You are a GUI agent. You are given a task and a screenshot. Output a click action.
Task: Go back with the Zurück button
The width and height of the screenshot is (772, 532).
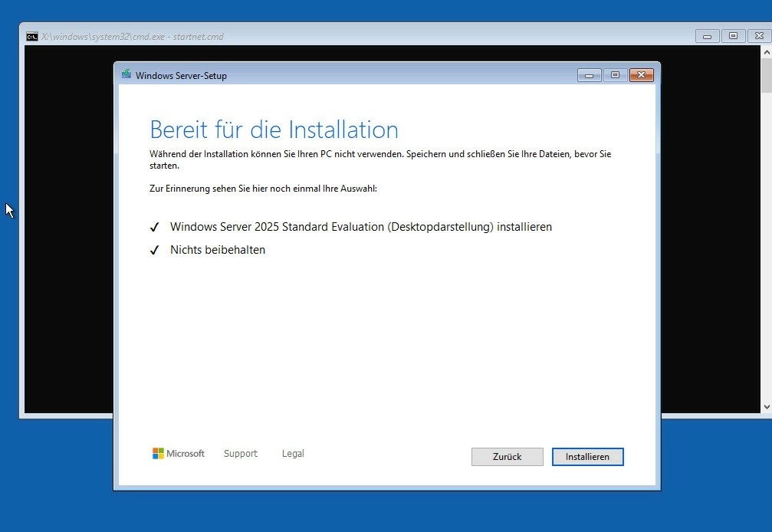pos(507,457)
